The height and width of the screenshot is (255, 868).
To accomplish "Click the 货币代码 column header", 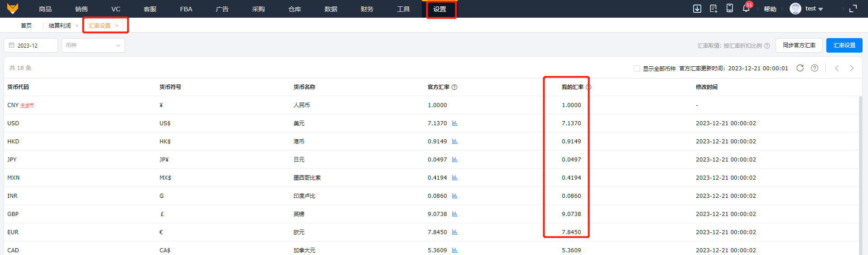I will (18, 87).
